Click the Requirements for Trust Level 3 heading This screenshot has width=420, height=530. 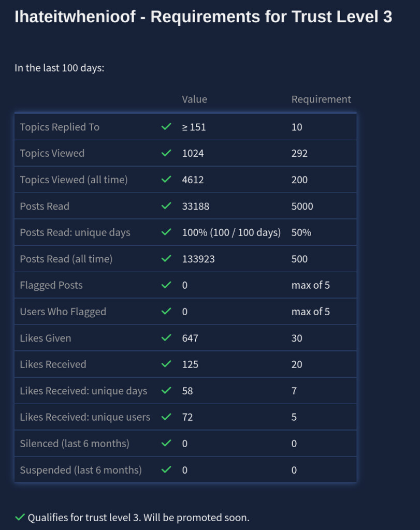coord(203,17)
